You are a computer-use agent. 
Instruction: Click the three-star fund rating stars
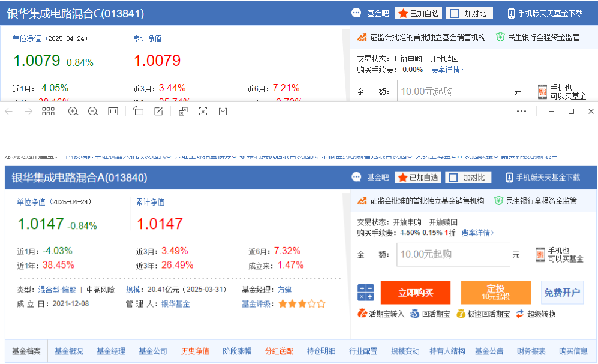click(302, 304)
